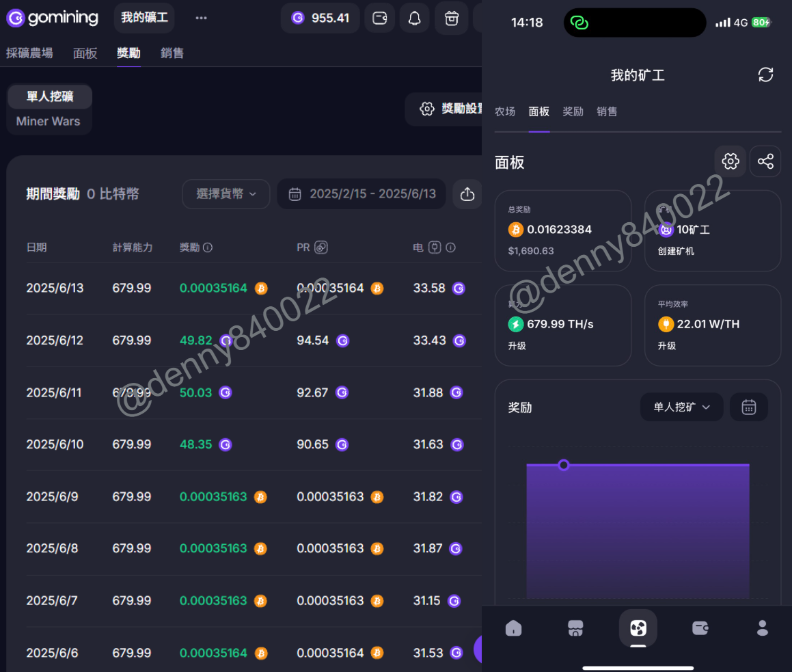Click the data point marker on chart
This screenshot has height=672, width=792.
coord(564,465)
